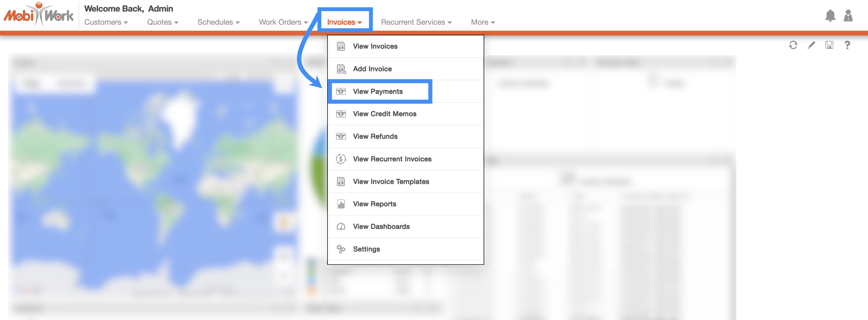Click the notification bell icon
The width and height of the screenshot is (868, 320).
tap(830, 16)
